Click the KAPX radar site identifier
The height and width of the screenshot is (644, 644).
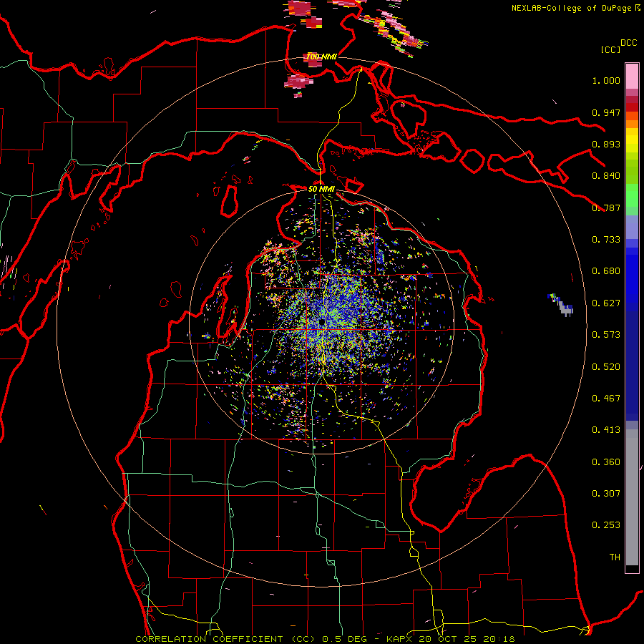coord(401,639)
